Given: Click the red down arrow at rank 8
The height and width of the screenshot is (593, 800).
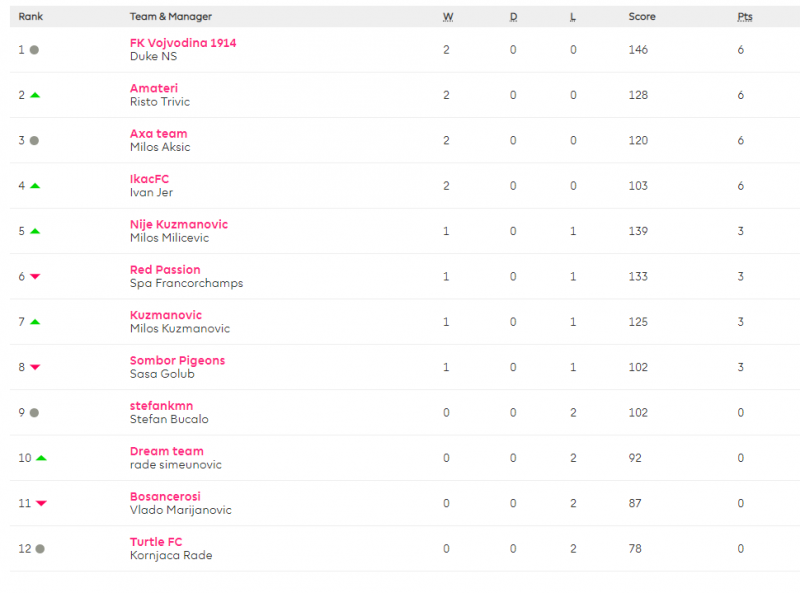Looking at the screenshot, I should 35,367.
